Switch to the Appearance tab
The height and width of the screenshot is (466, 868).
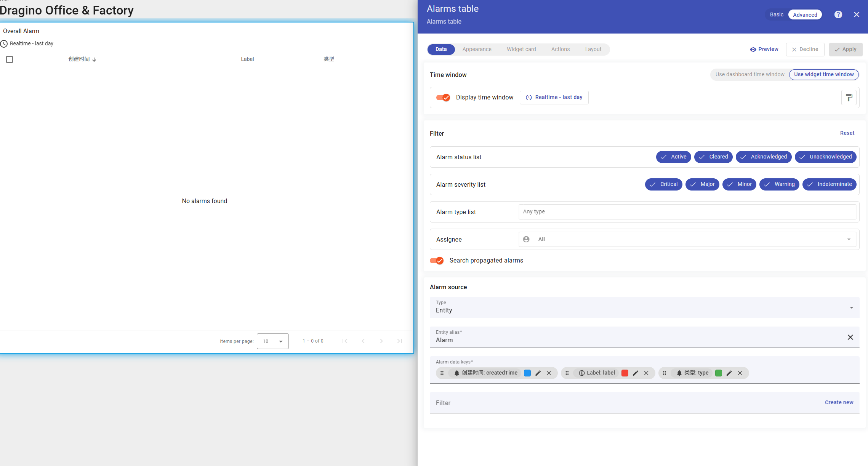(x=477, y=50)
